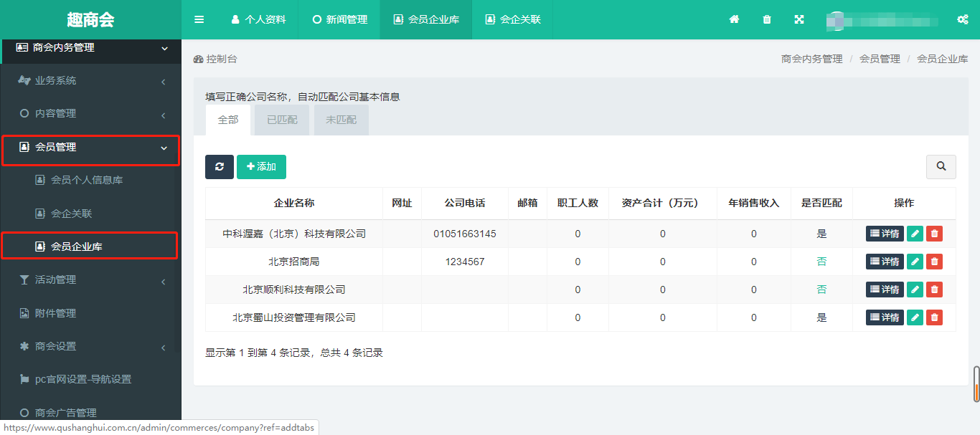Open the table search magnifier button
980x435 pixels.
tap(941, 167)
